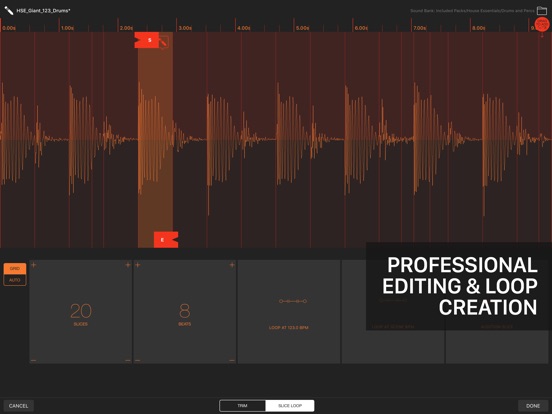
Task: Click the CANCEL button
Action: point(18,406)
